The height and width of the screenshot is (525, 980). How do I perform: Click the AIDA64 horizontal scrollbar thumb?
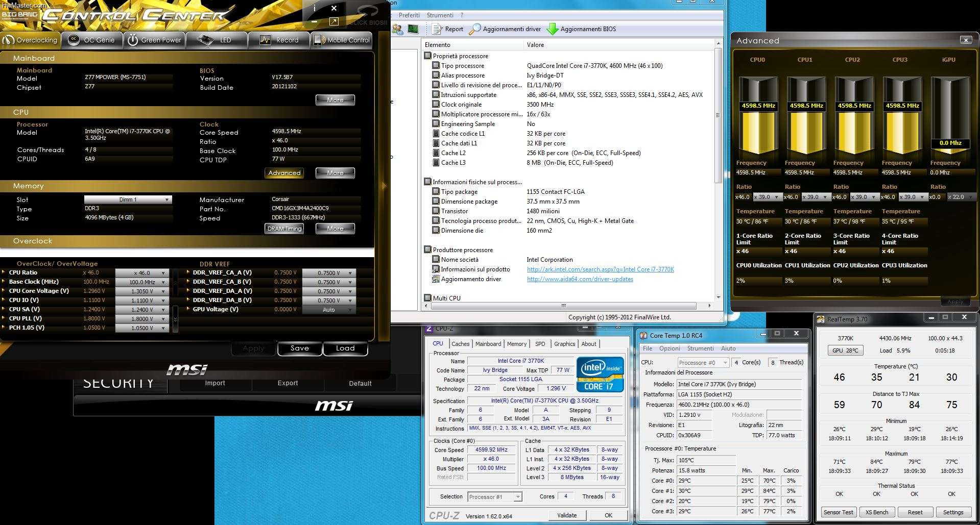pos(564,306)
